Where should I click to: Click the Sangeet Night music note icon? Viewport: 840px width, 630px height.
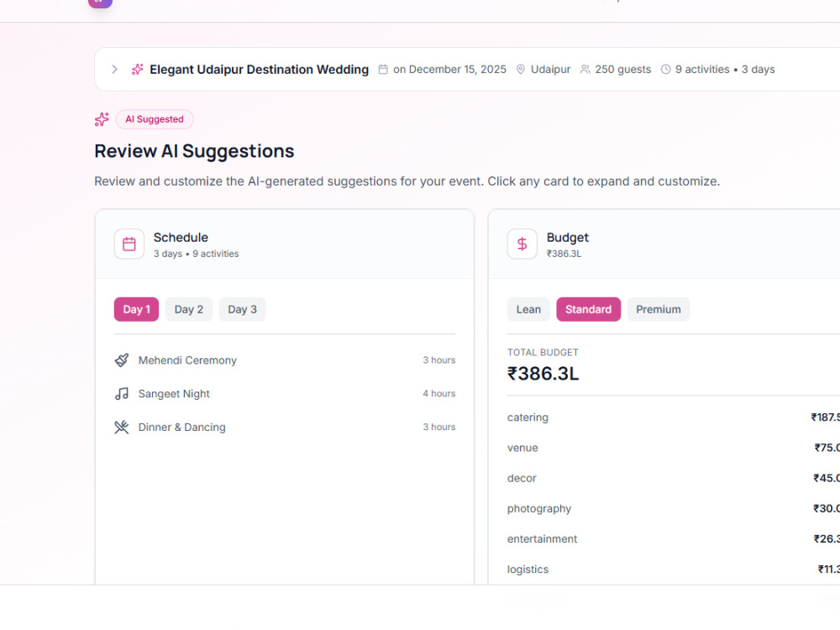point(122,394)
